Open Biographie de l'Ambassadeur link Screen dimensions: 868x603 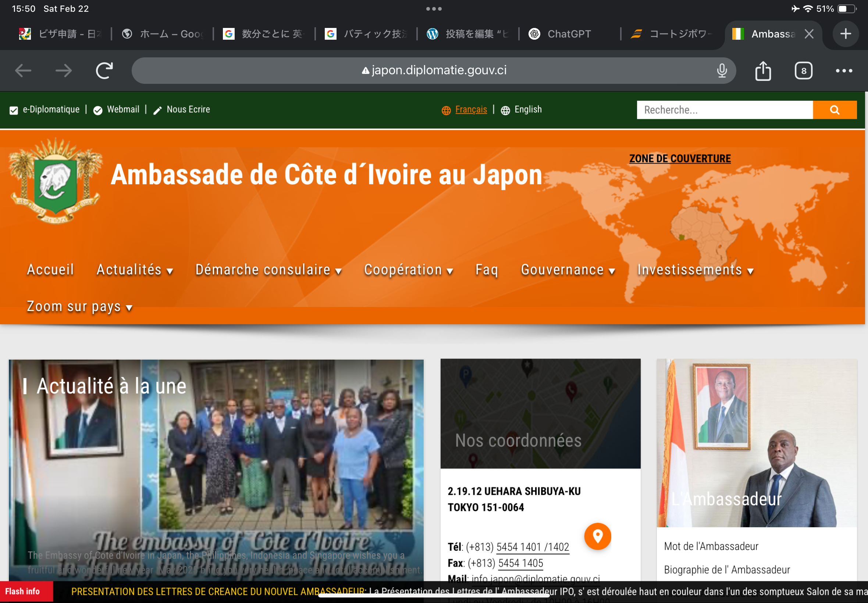click(726, 570)
